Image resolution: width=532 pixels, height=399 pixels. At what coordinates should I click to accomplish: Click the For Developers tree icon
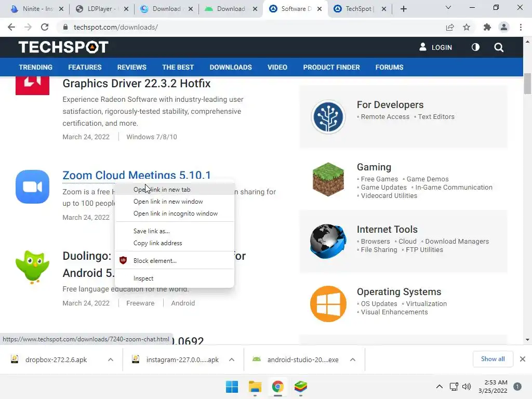(x=328, y=117)
